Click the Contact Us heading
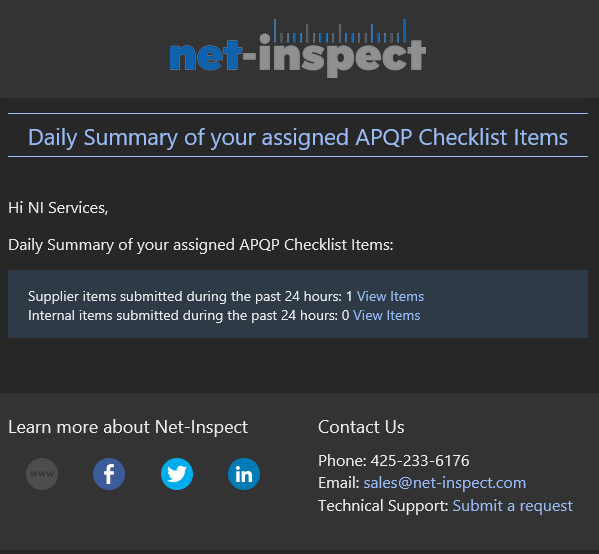This screenshot has height=554, width=599. [361, 427]
